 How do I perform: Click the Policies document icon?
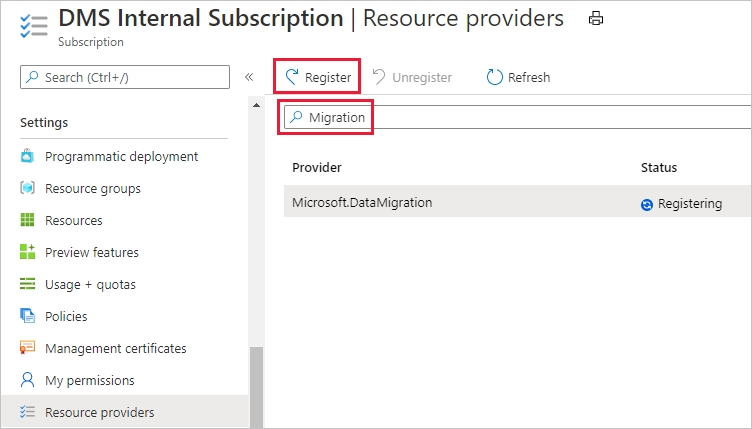(x=28, y=316)
